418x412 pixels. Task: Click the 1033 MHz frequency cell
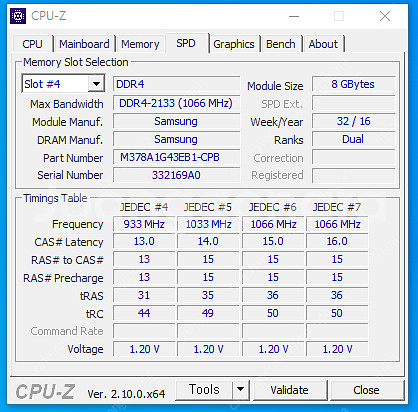click(208, 224)
